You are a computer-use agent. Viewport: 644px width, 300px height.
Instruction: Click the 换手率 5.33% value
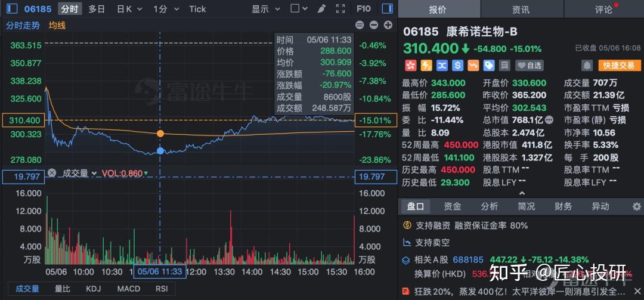pos(606,145)
